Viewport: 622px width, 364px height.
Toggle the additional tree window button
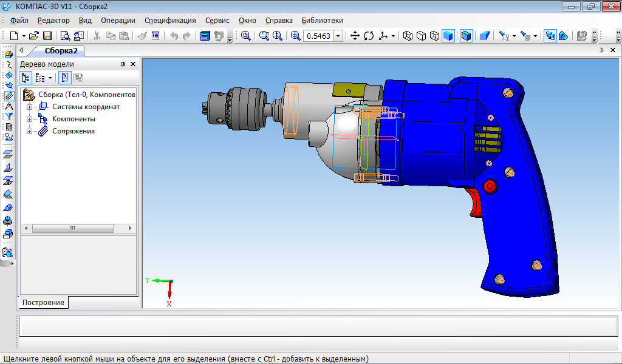tap(64, 78)
